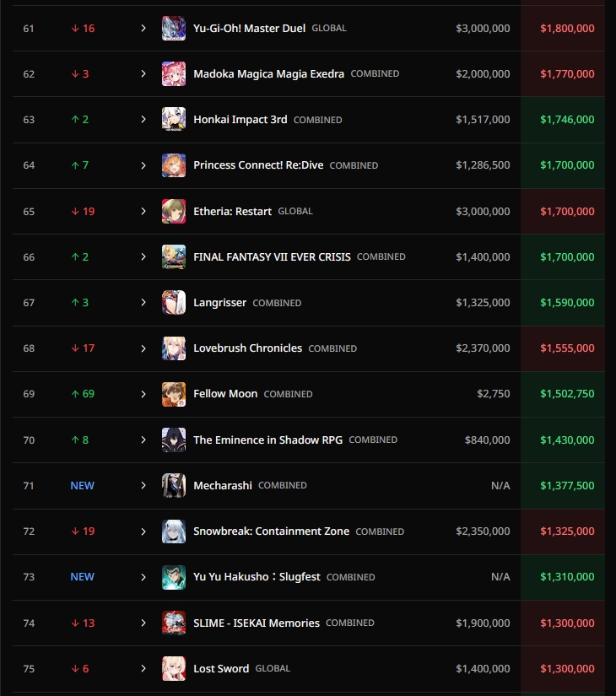The height and width of the screenshot is (696, 616).
Task: Click the Etheria: Restart game icon
Action: pos(174,211)
